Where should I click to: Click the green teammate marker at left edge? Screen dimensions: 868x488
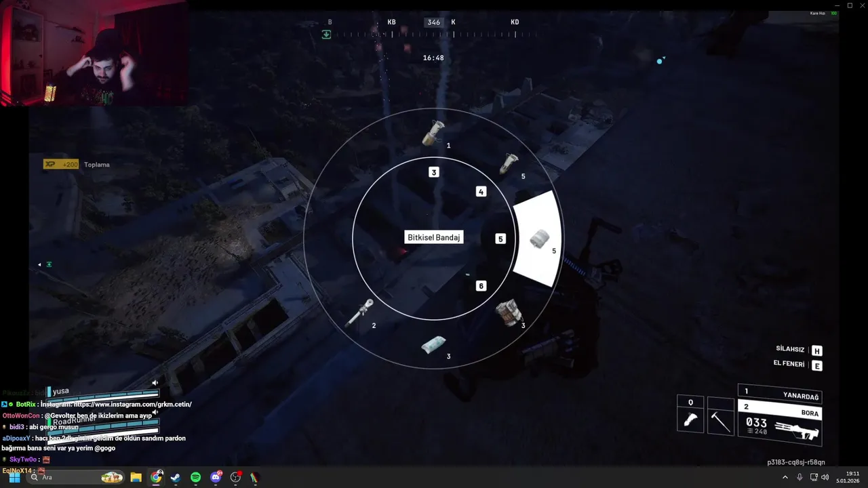[x=49, y=264]
